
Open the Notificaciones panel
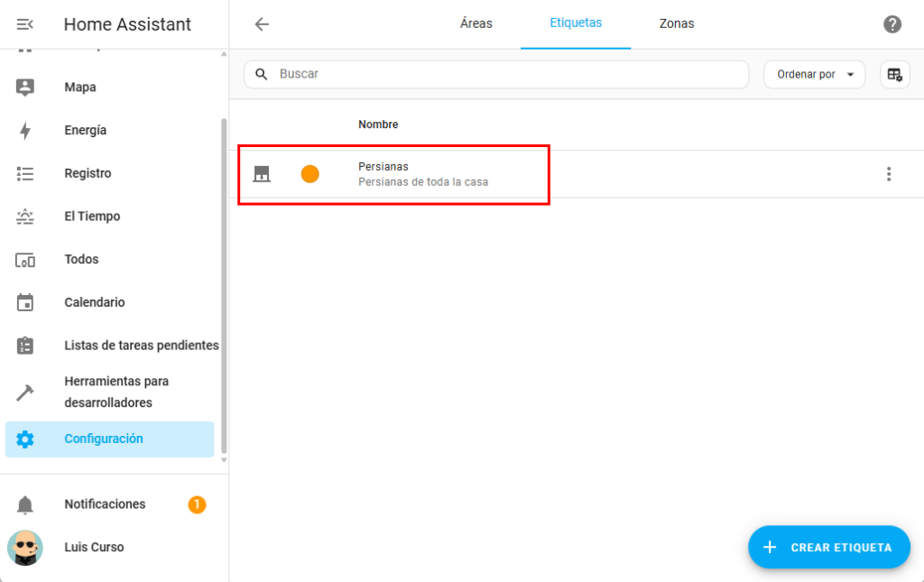pyautogui.click(x=105, y=504)
